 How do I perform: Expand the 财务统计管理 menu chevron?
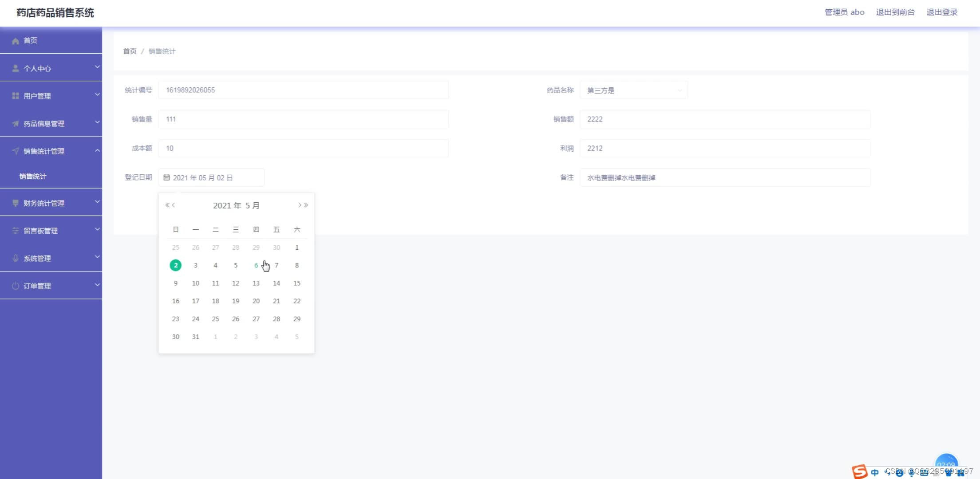click(x=97, y=202)
